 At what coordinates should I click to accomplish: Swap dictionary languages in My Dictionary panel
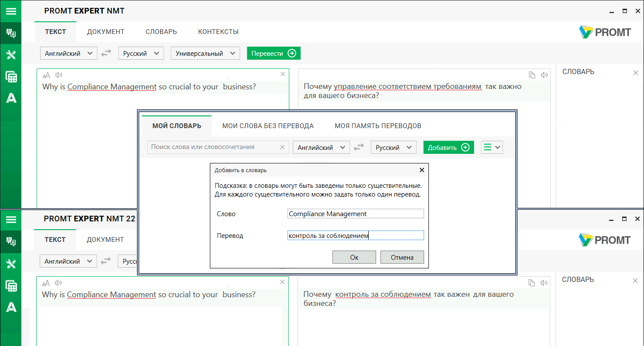[x=359, y=147]
